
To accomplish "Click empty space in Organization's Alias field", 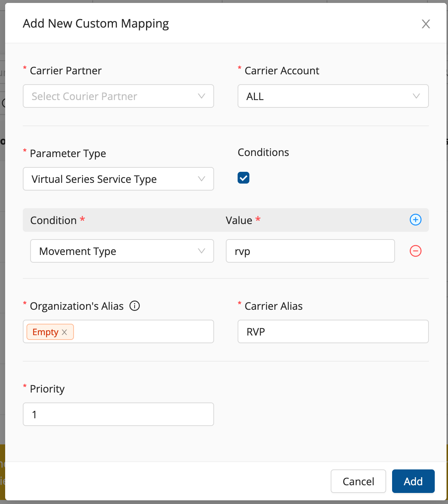I will click(x=143, y=331).
